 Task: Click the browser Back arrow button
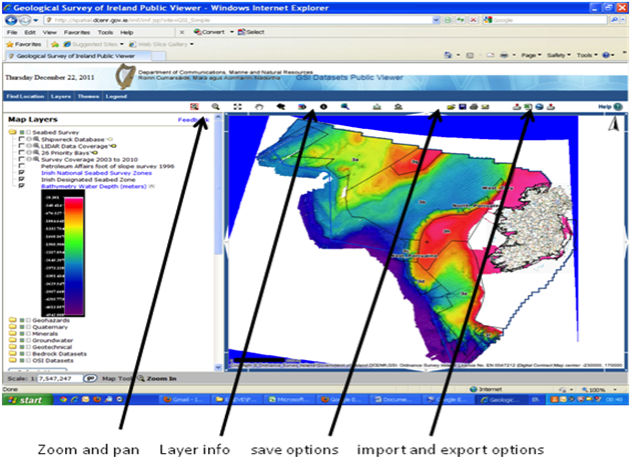[x=11, y=18]
